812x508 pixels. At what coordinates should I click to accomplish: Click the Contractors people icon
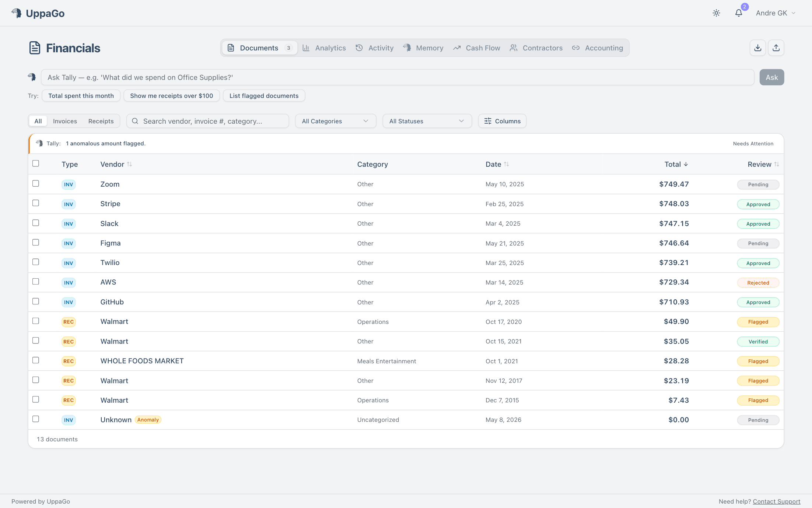pyautogui.click(x=514, y=48)
